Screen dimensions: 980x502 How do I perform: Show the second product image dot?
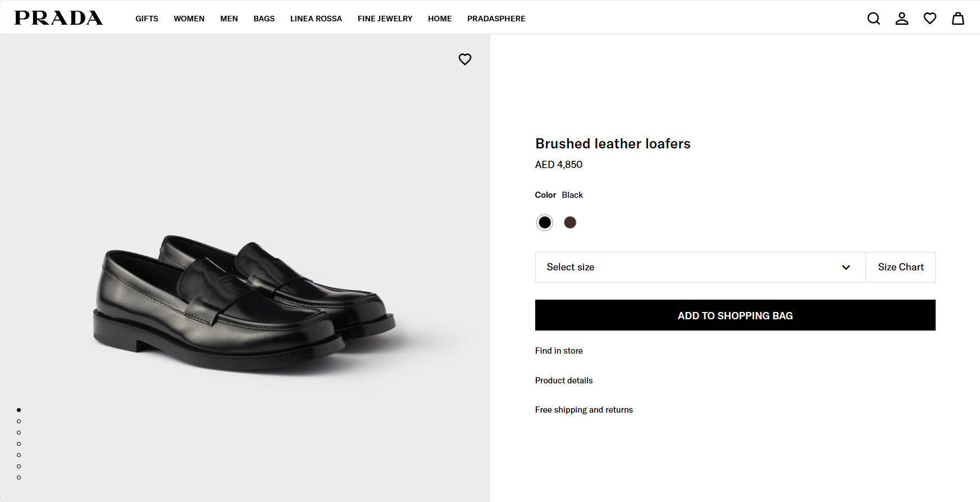pos(19,421)
